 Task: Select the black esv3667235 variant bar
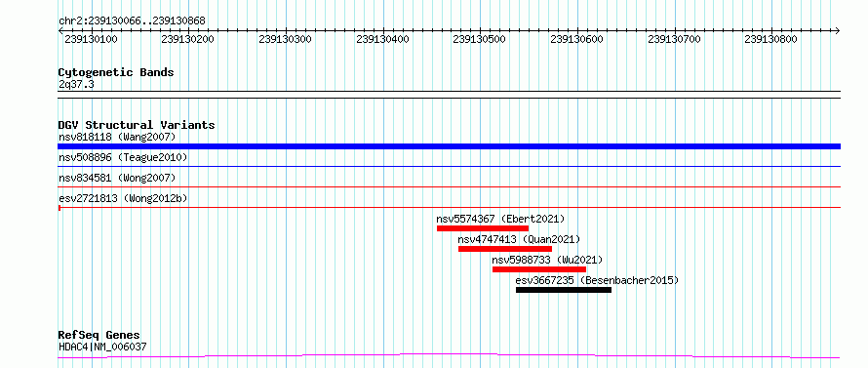(x=564, y=290)
